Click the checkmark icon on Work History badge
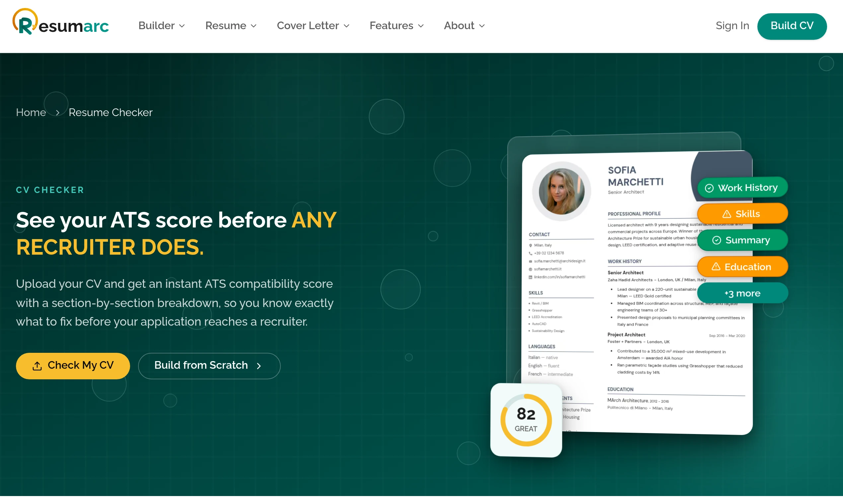This screenshot has height=504, width=843. [709, 188]
